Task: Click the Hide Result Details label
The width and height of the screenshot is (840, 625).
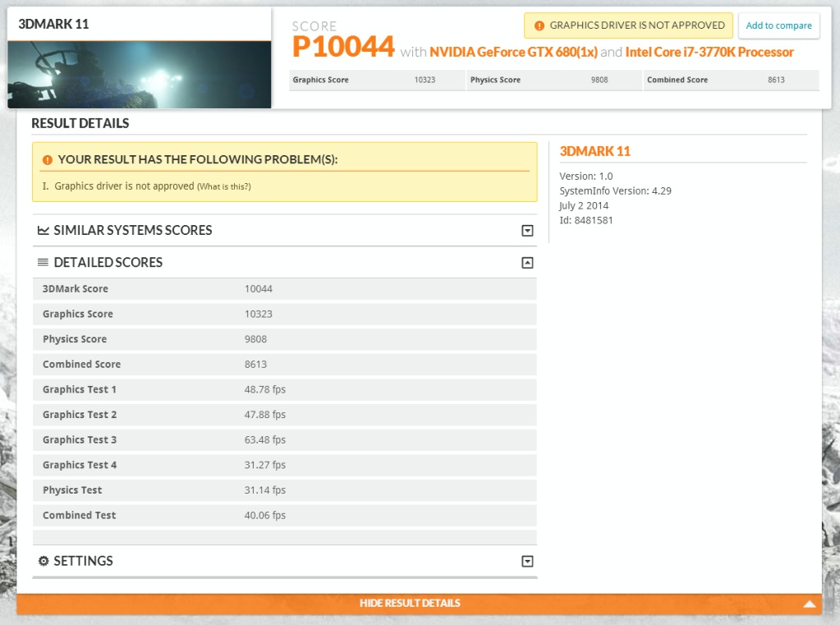Action: pos(410,604)
